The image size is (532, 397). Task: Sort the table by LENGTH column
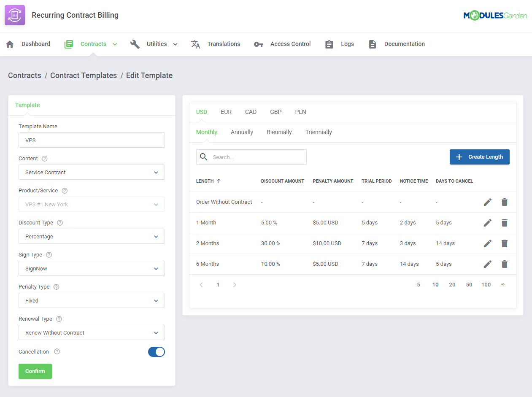[x=208, y=181]
